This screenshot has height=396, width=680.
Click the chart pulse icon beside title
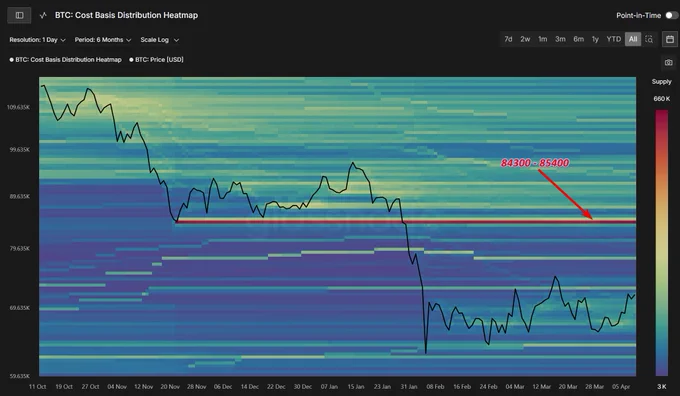pos(43,15)
